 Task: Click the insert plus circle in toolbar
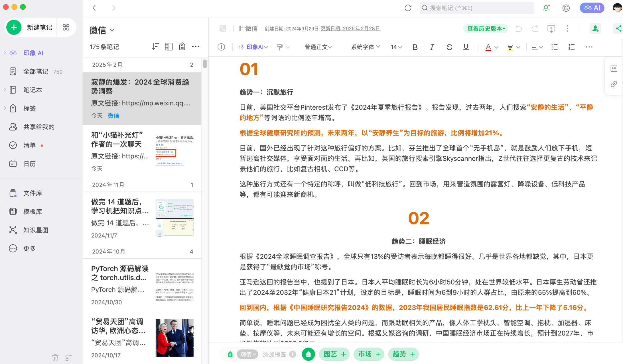(221, 47)
